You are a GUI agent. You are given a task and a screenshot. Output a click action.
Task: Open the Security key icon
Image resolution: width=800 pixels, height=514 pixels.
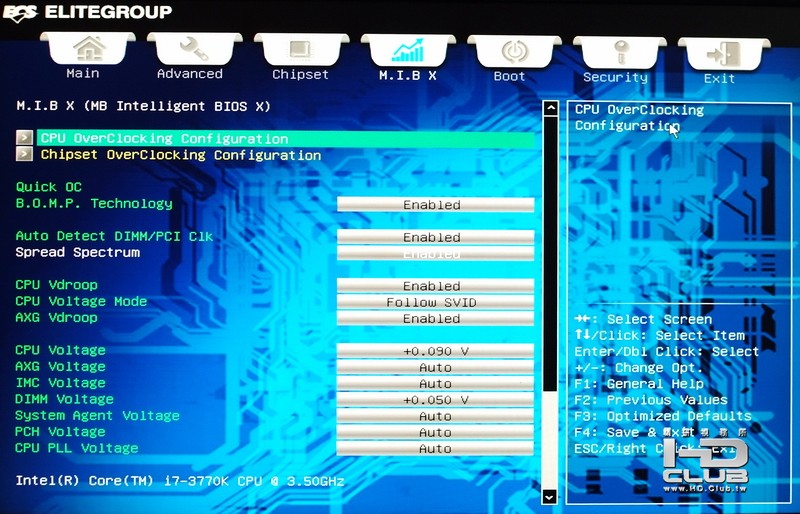point(620,53)
